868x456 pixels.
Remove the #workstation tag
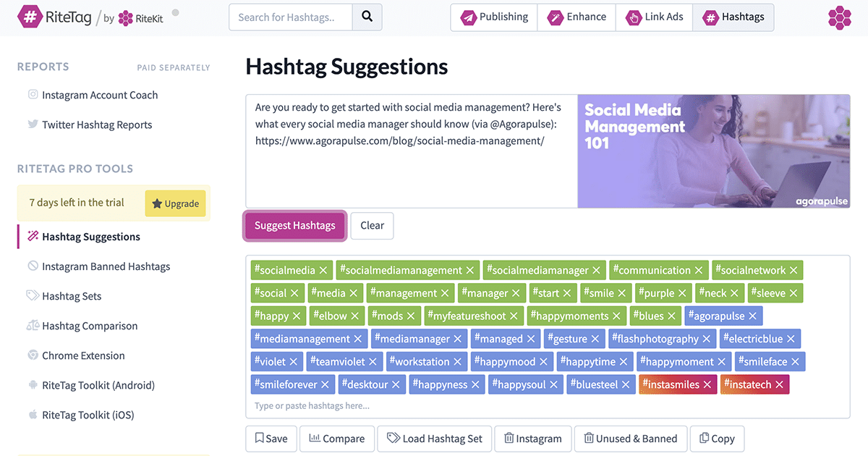(458, 362)
